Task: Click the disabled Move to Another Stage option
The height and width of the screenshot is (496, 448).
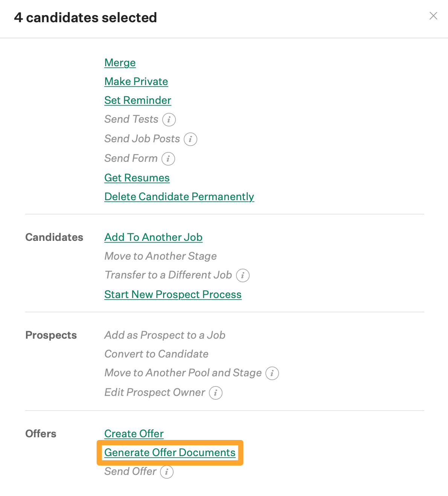Action: click(161, 256)
